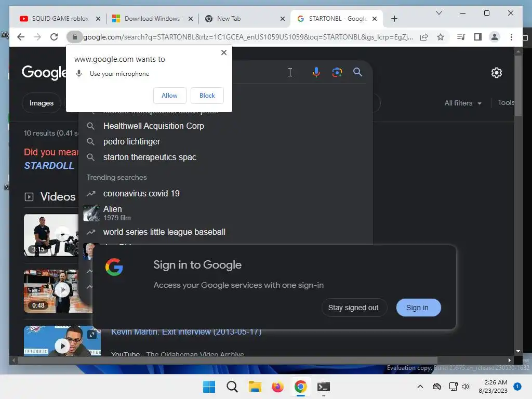Image resolution: width=532 pixels, height=399 pixels.
Task: Toggle Chrome side panel
Action: (478, 37)
